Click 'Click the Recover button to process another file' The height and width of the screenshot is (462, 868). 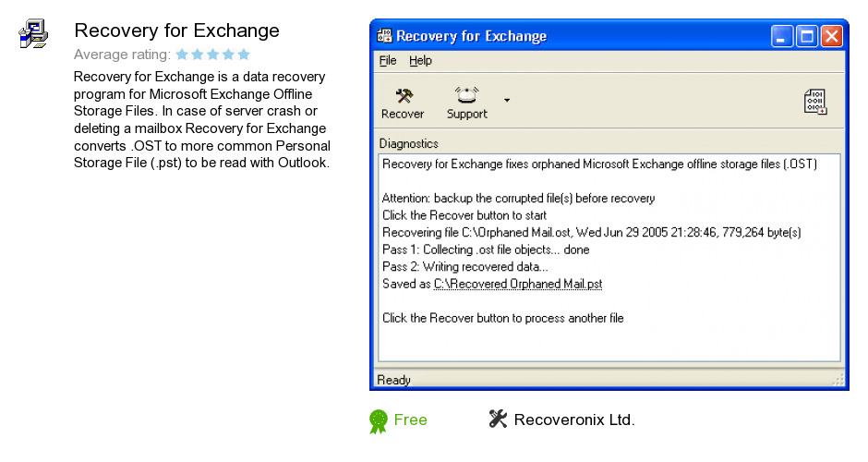(502, 319)
